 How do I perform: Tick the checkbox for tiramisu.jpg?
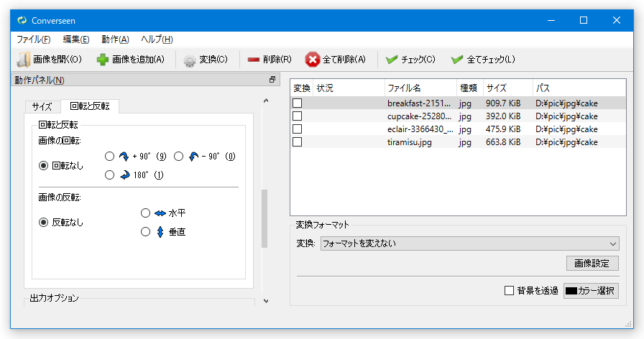[x=298, y=142]
